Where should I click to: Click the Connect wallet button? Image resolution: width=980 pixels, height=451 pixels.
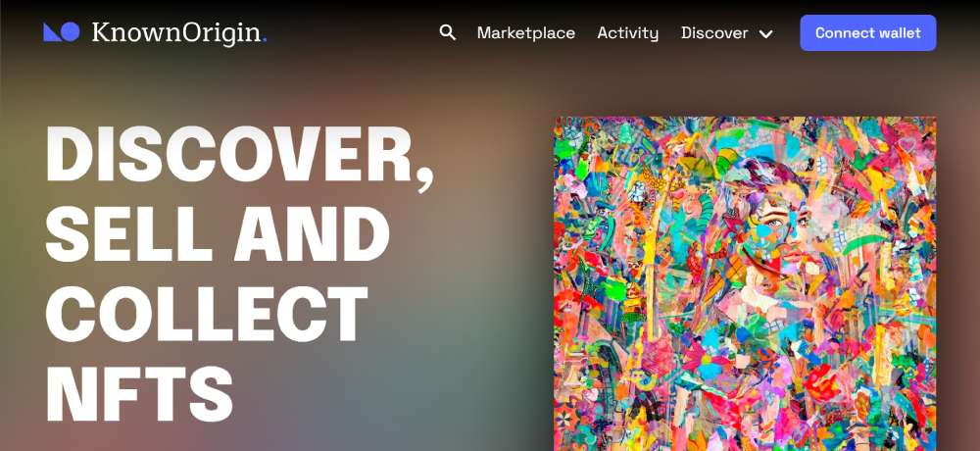pos(867,32)
